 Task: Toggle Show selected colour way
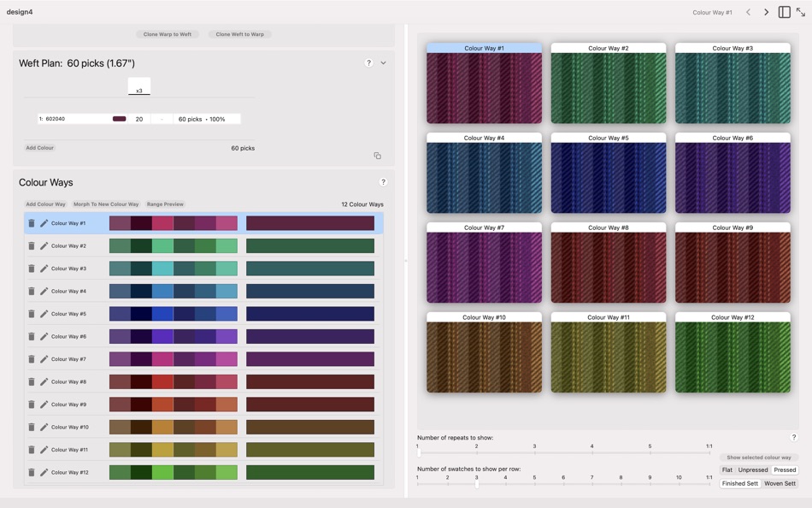759,458
